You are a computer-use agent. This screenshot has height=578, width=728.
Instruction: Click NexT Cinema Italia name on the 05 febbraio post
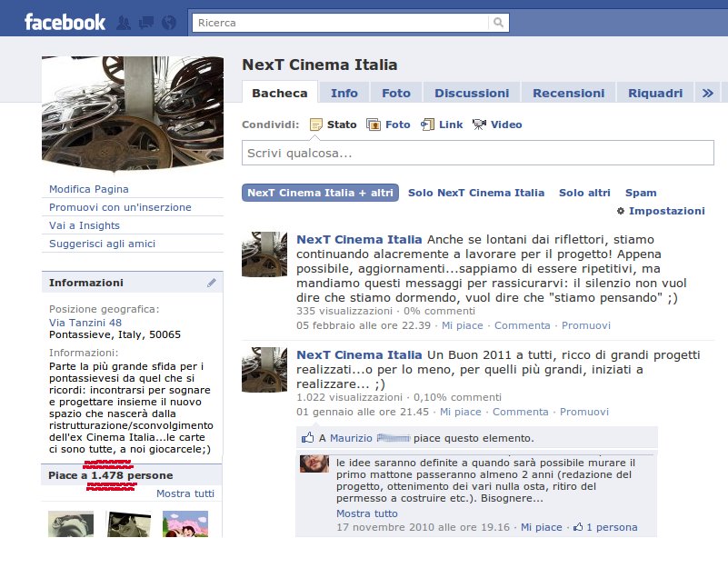[359, 240]
